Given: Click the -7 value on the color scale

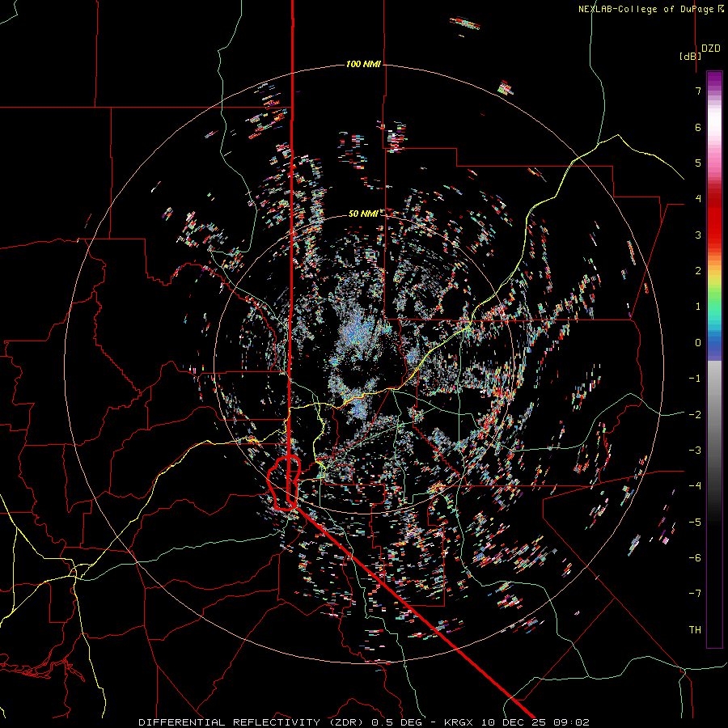Looking at the screenshot, I should [x=695, y=594].
